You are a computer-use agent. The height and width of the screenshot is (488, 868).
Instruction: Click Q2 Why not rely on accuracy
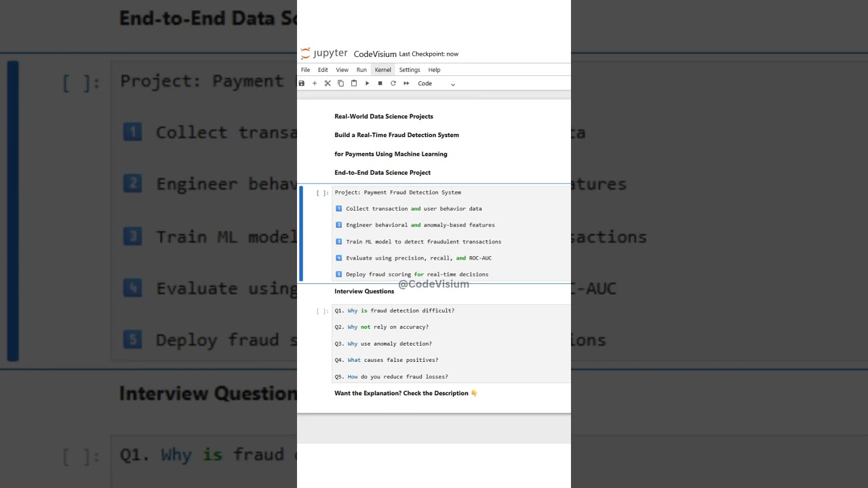tap(382, 327)
